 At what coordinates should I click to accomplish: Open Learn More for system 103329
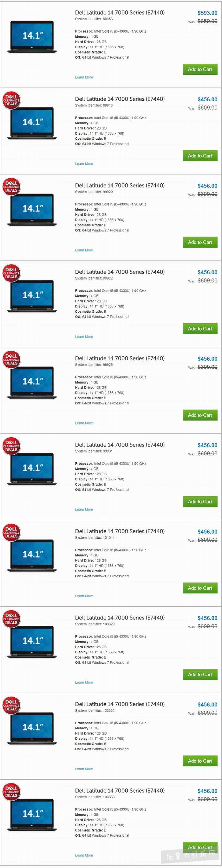pyautogui.click(x=84, y=682)
